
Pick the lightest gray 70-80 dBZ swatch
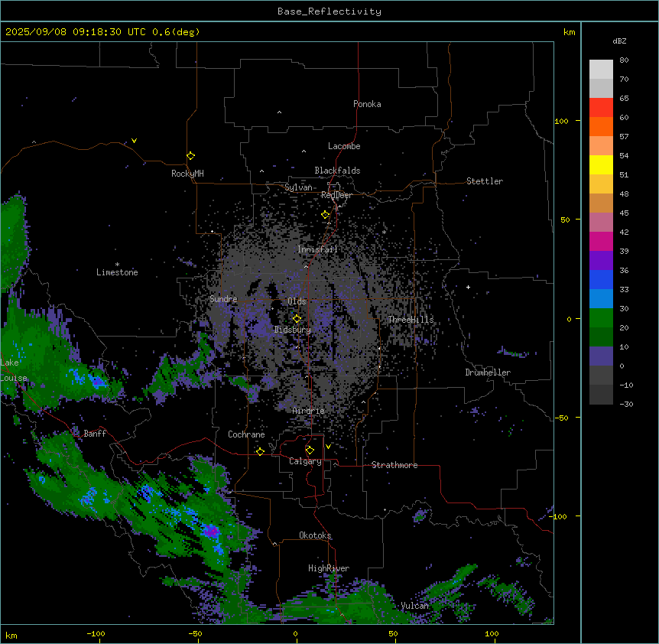[x=601, y=69]
